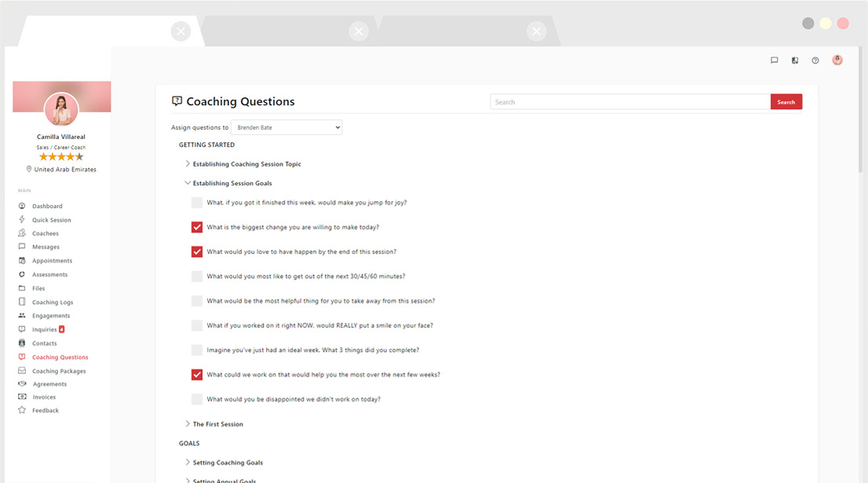Image resolution: width=868 pixels, height=483 pixels.
Task: Open the Assessments gear icon
Action: (22, 274)
